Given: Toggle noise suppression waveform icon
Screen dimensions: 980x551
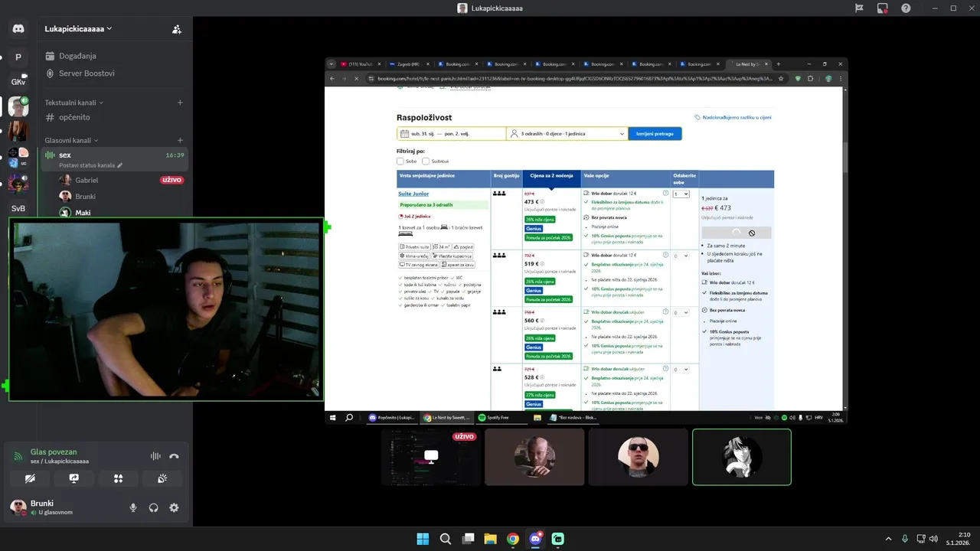Looking at the screenshot, I should click(x=155, y=456).
